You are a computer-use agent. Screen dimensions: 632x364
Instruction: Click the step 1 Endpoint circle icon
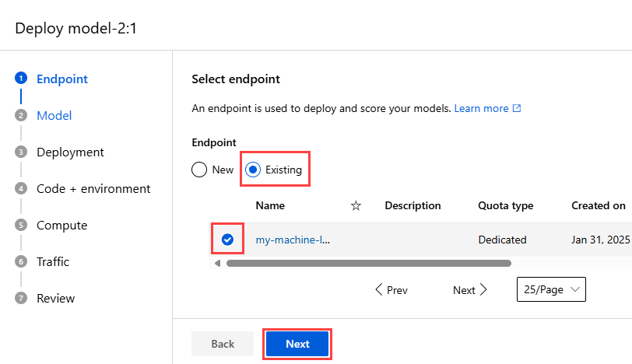[21, 79]
